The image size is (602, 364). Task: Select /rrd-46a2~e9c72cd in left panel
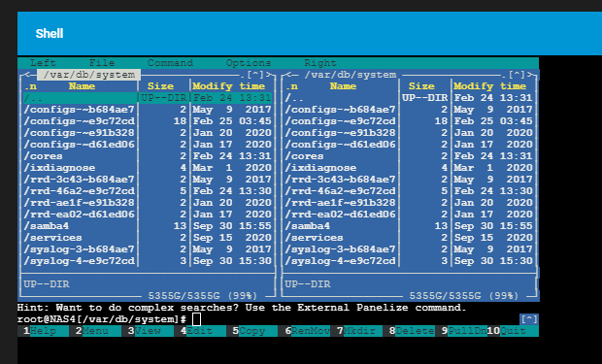148,191
